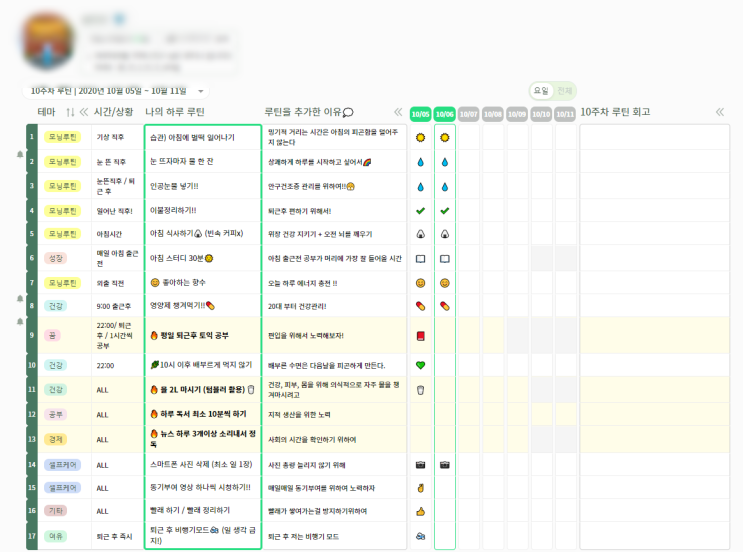Click the time cell 9:00 출근후
The width and height of the screenshot is (743, 552).
[117, 306]
